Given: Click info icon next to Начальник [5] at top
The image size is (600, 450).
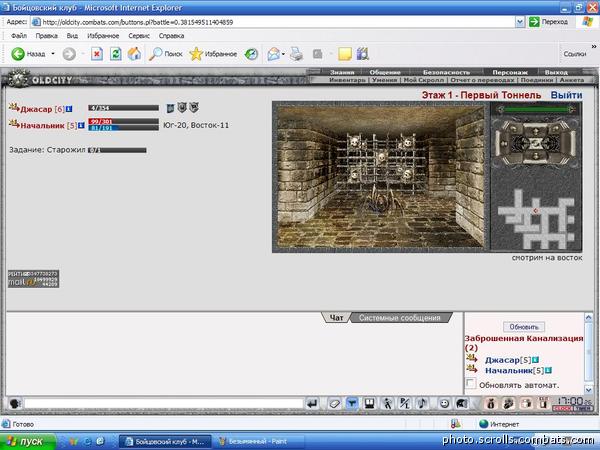Looking at the screenshot, I should click(81, 125).
